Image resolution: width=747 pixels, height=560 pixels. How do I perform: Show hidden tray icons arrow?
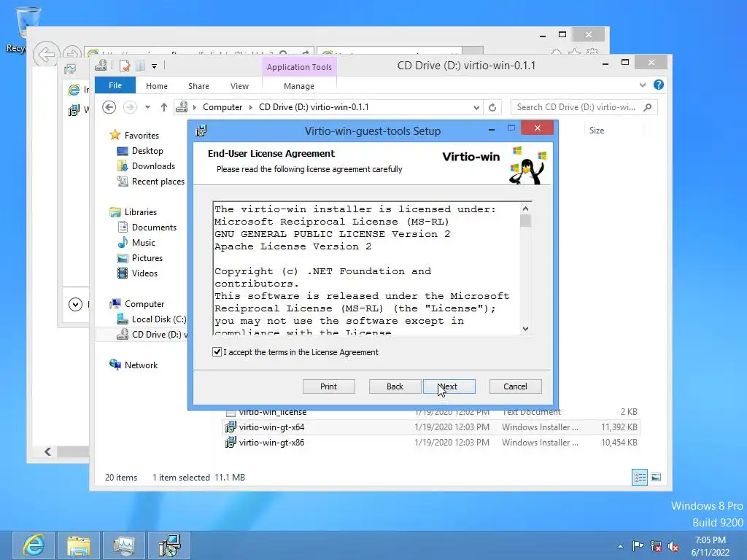(620, 546)
